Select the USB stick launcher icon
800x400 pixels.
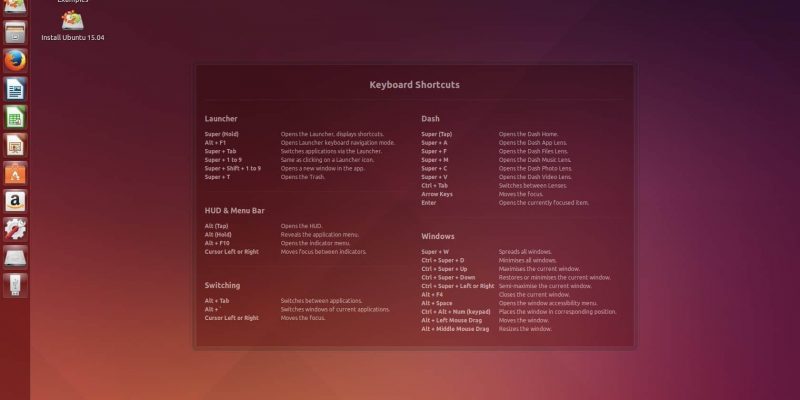[x=15, y=285]
